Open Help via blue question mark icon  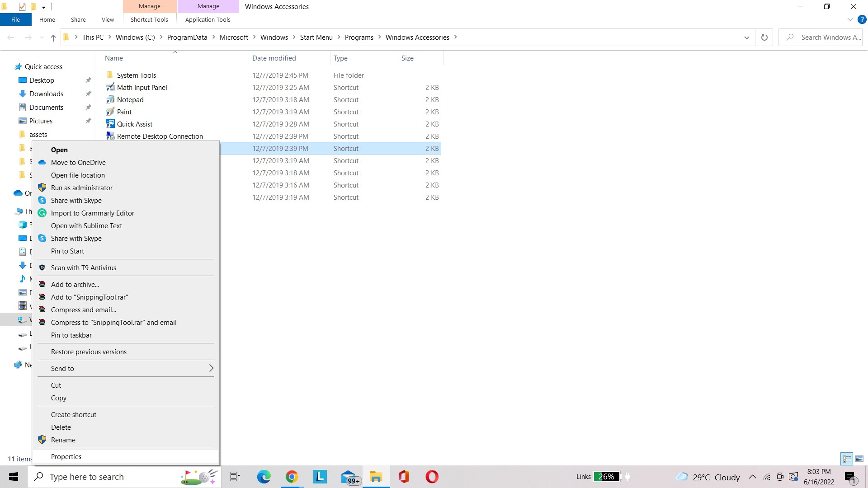[862, 19]
